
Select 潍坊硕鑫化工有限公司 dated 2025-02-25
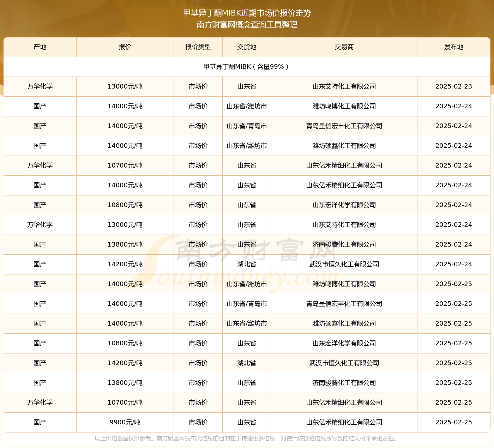(344, 323)
